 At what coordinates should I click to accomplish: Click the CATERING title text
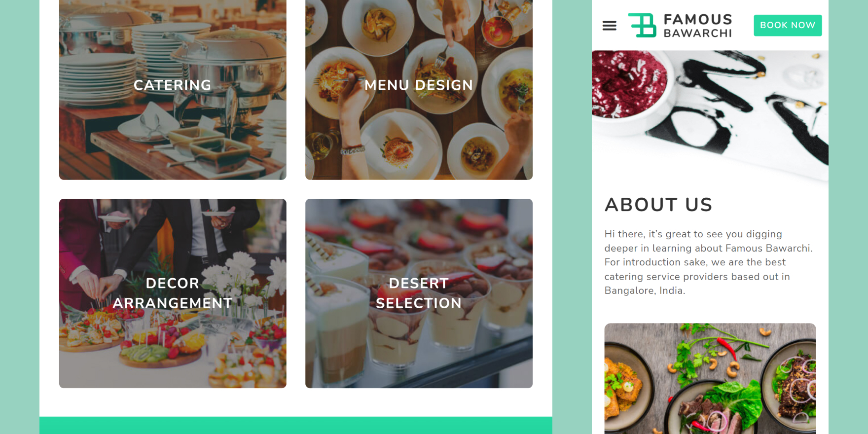[173, 85]
